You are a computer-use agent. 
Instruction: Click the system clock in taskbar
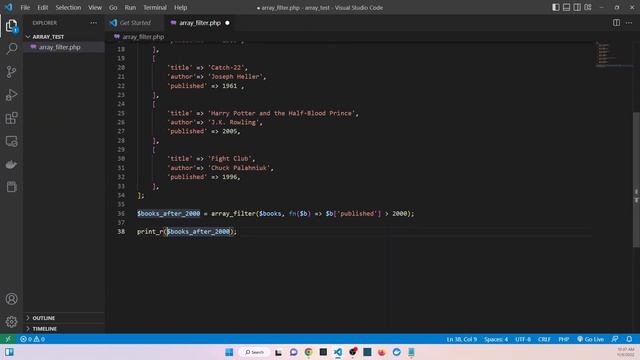click(626, 352)
